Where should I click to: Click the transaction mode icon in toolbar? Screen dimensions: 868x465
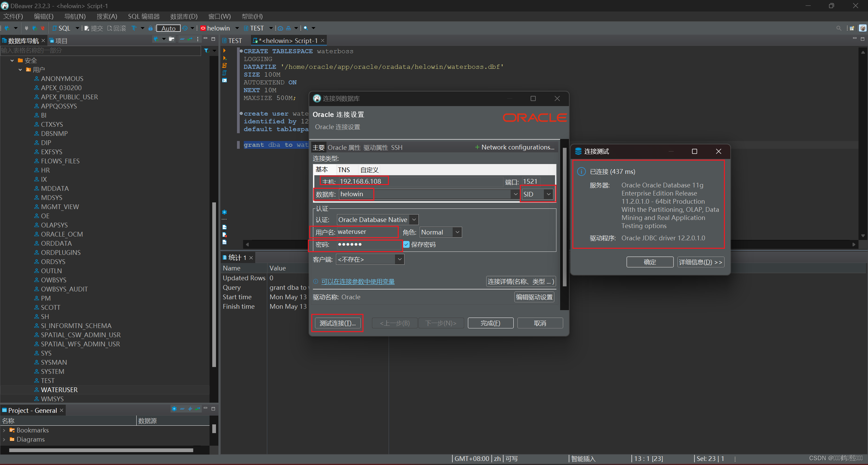(134, 28)
